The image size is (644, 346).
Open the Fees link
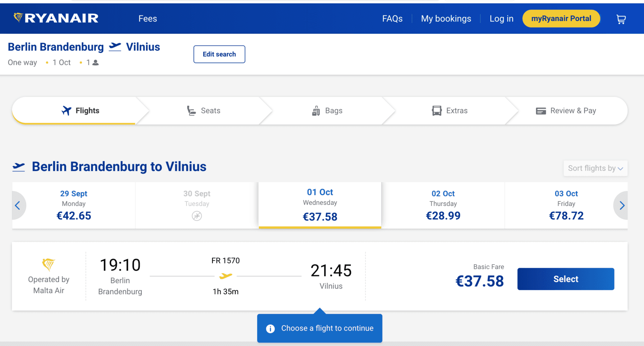pos(148,19)
